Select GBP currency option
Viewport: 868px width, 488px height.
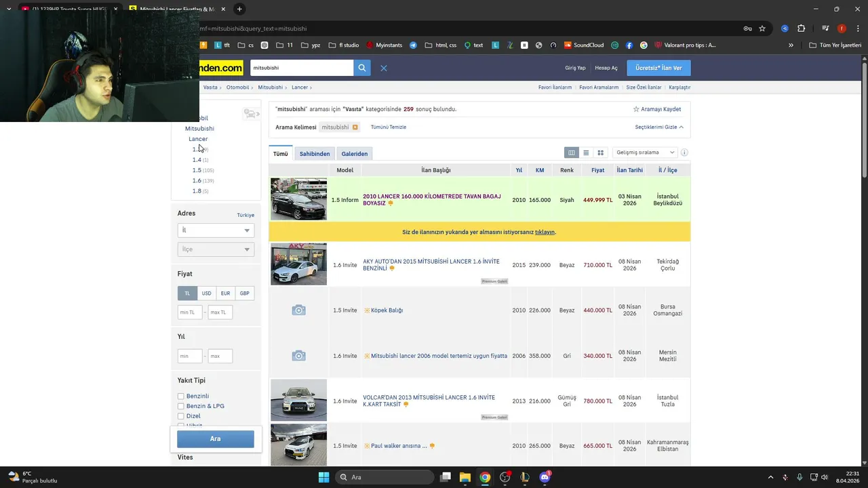(x=244, y=293)
